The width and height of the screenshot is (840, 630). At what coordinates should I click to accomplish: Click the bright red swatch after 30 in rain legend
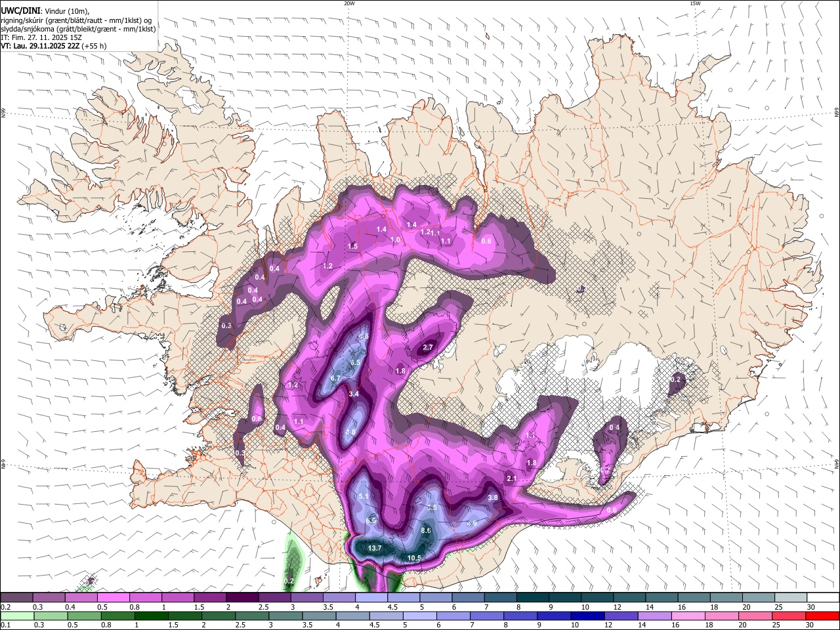[822, 616]
